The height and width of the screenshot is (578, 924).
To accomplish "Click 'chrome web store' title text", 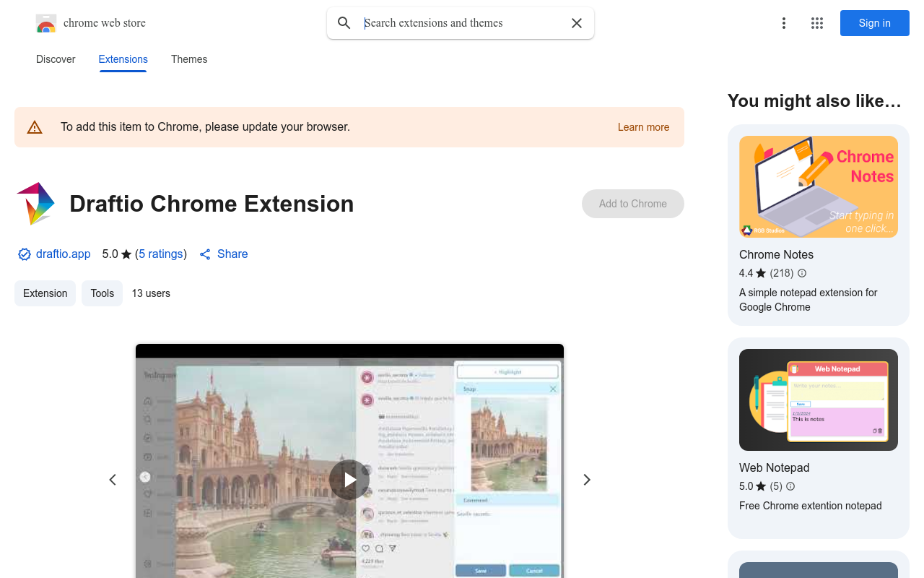I will click(x=105, y=23).
